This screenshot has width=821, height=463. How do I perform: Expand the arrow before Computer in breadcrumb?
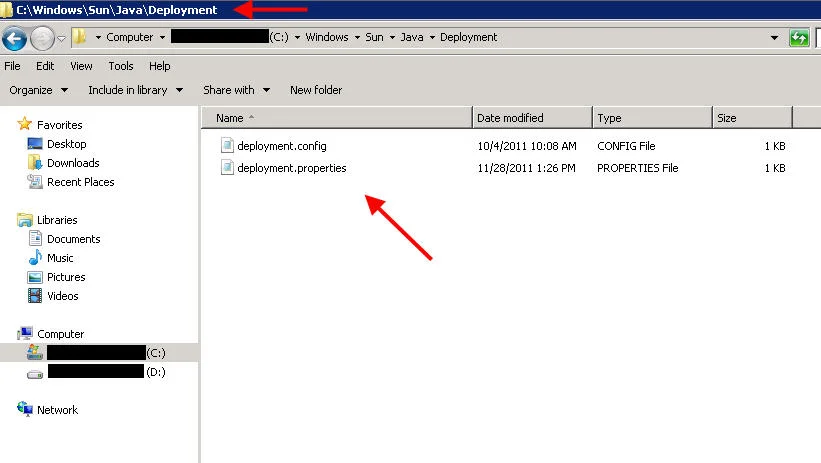pos(98,37)
